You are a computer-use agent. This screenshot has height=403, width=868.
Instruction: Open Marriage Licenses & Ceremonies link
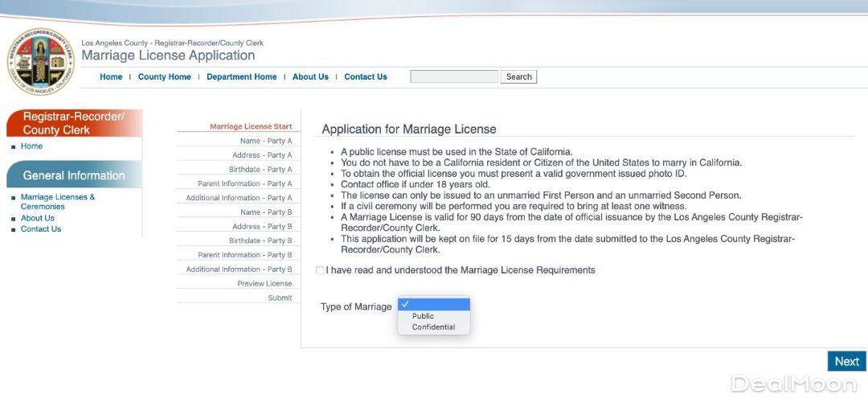[x=58, y=202]
